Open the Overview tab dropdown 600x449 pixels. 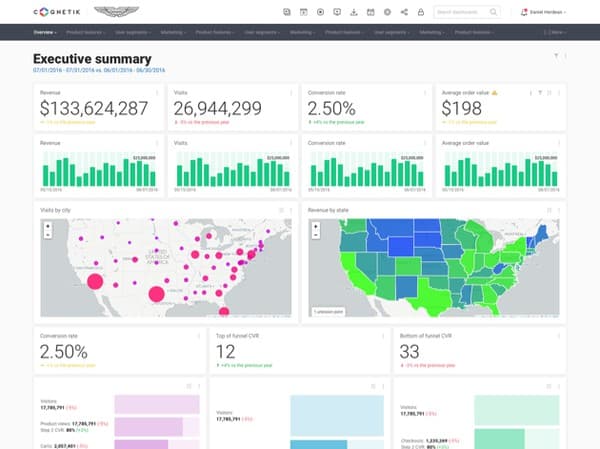45,32
